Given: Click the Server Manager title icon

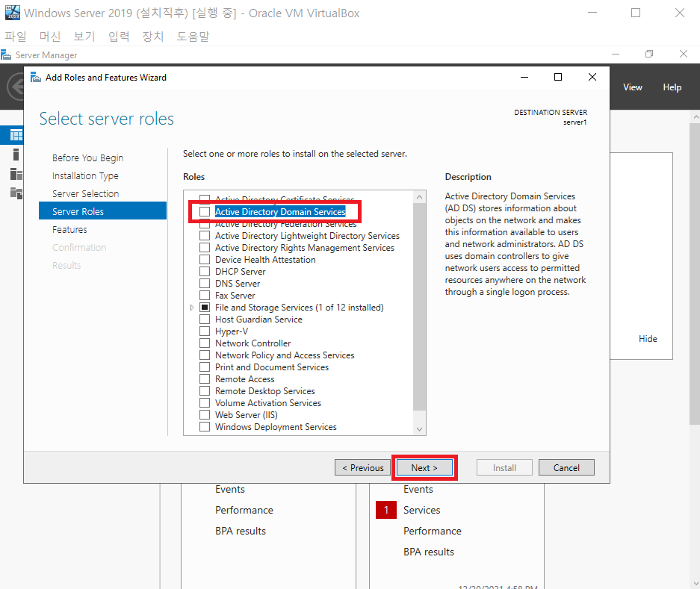Looking at the screenshot, I should click(x=6, y=55).
